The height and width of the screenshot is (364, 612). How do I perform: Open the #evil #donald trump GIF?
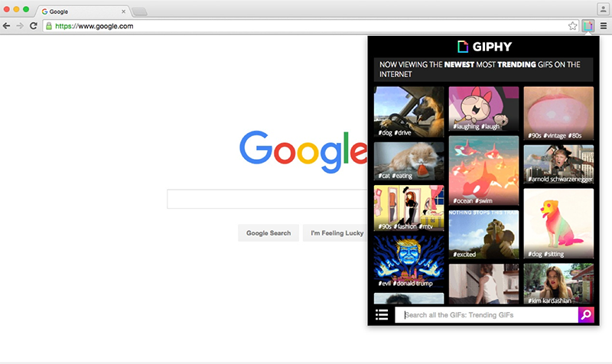[x=409, y=262]
